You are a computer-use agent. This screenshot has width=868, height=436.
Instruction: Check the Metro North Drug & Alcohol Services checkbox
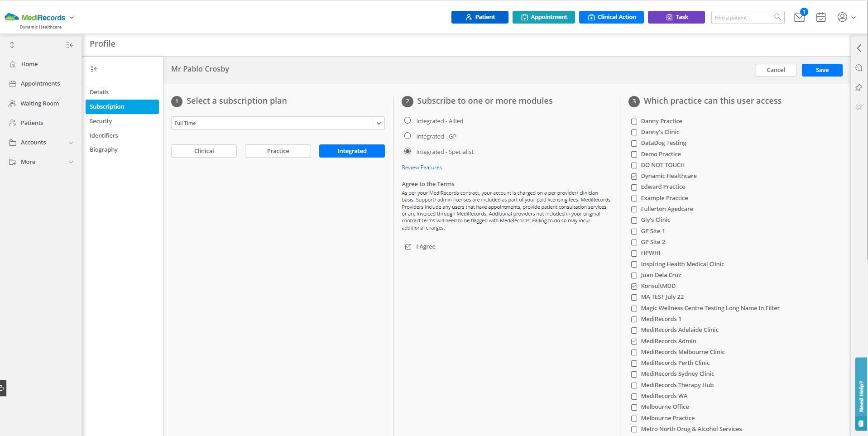[x=634, y=429]
